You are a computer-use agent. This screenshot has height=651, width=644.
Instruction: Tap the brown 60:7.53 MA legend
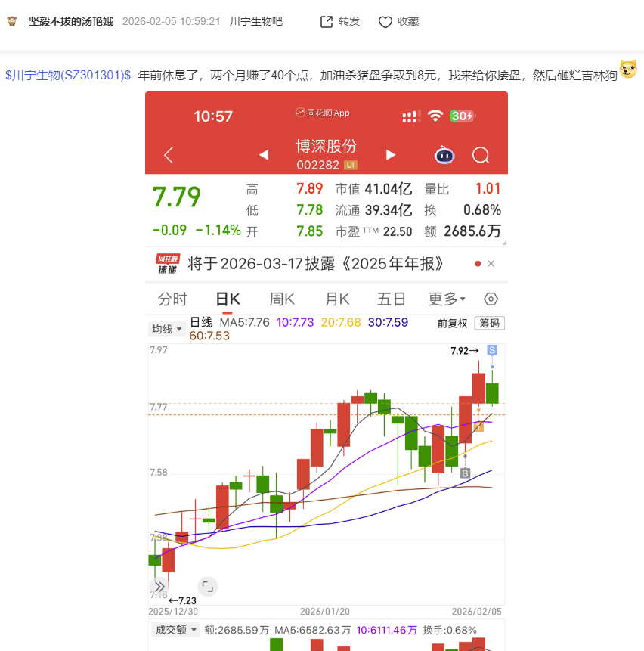pos(209,336)
